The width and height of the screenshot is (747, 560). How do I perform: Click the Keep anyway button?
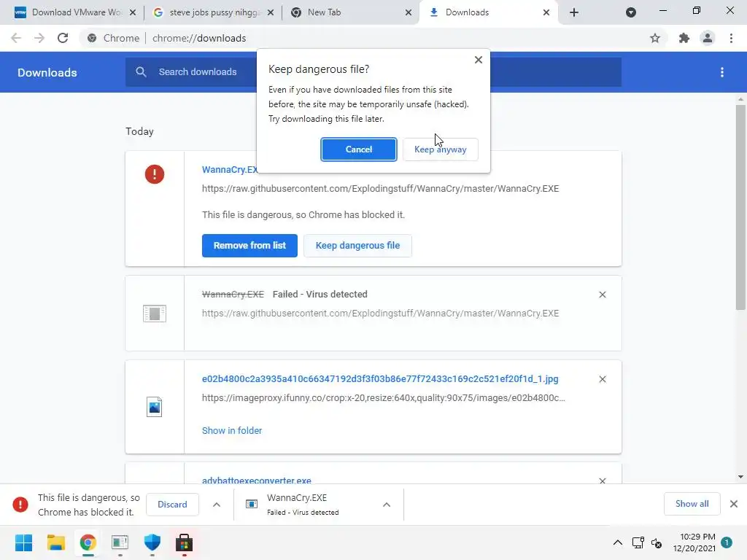coord(440,149)
